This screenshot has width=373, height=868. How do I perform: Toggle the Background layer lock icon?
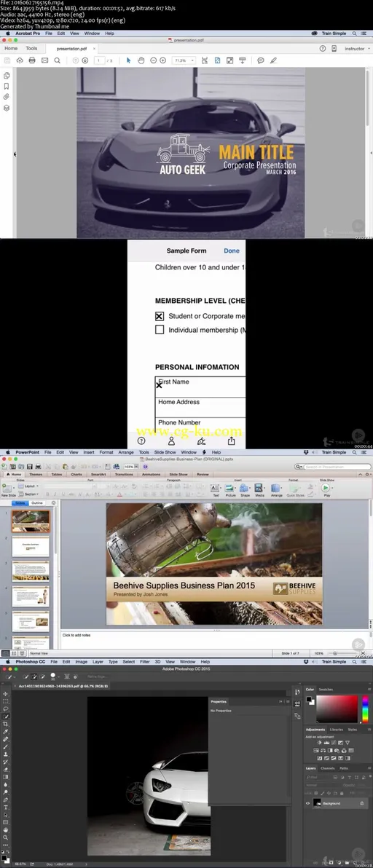[362, 802]
